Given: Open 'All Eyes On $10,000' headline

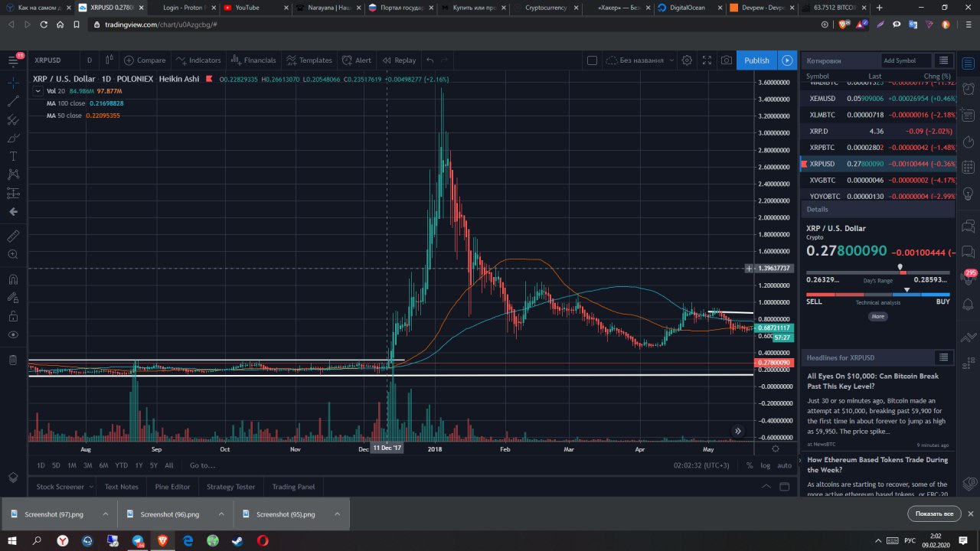Looking at the screenshot, I should click(x=873, y=381).
